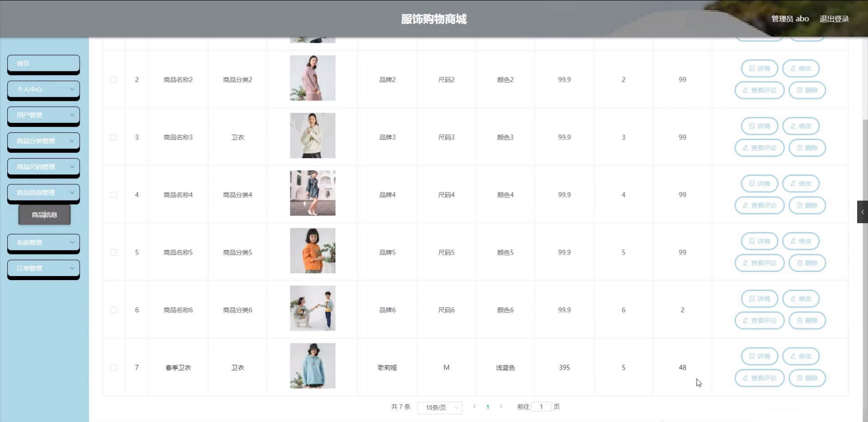Viewport: 868px width, 422px height.
Task: Click the 歌莉娅 brand cell
Action: 387,368
